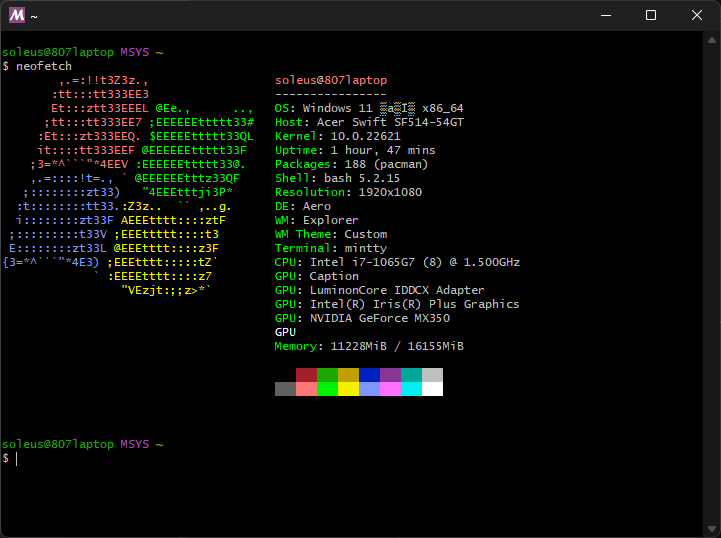The image size is (721, 538).
Task: Click the 'Shell: bash 5.2.15' line
Action: coord(338,178)
